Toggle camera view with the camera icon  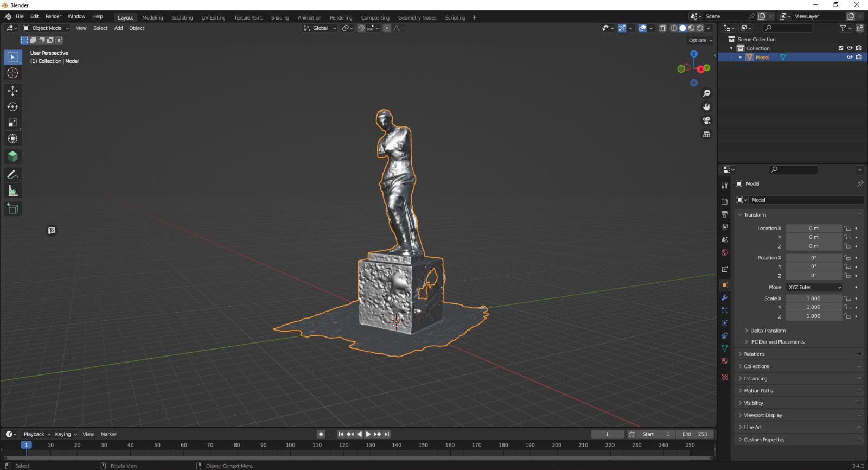(706, 120)
